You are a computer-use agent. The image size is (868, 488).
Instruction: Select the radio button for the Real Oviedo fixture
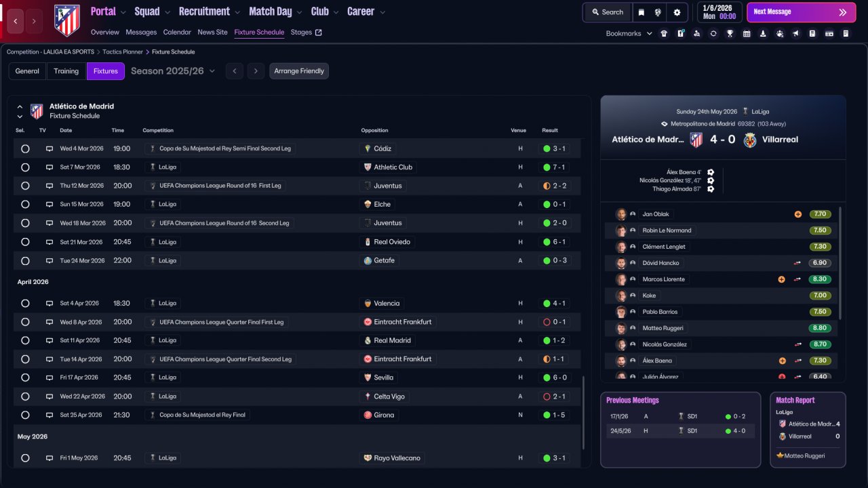tap(25, 242)
